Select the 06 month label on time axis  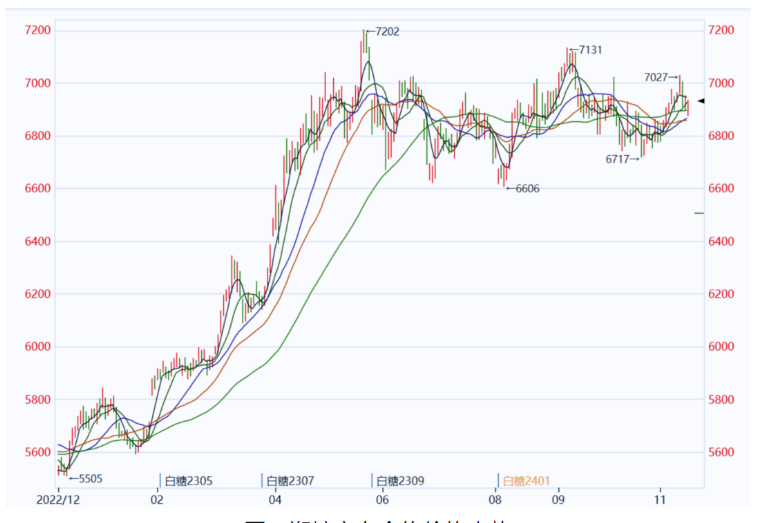[381, 498]
